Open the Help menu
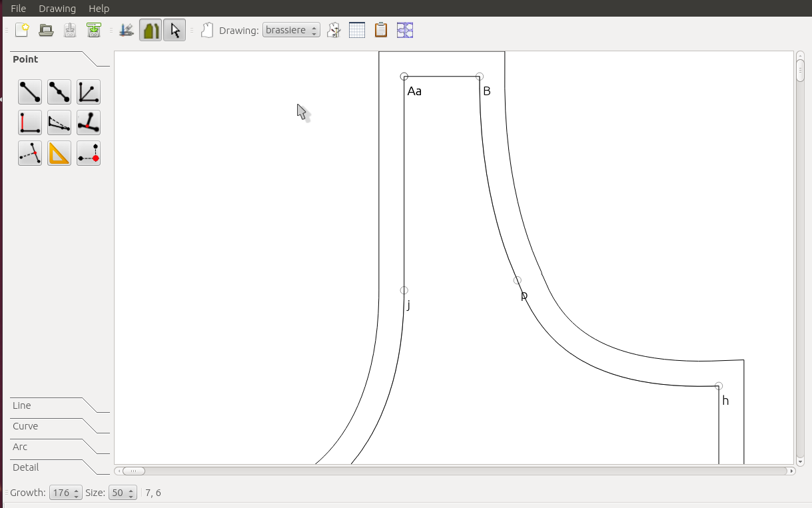The height and width of the screenshot is (508, 812). click(x=99, y=9)
